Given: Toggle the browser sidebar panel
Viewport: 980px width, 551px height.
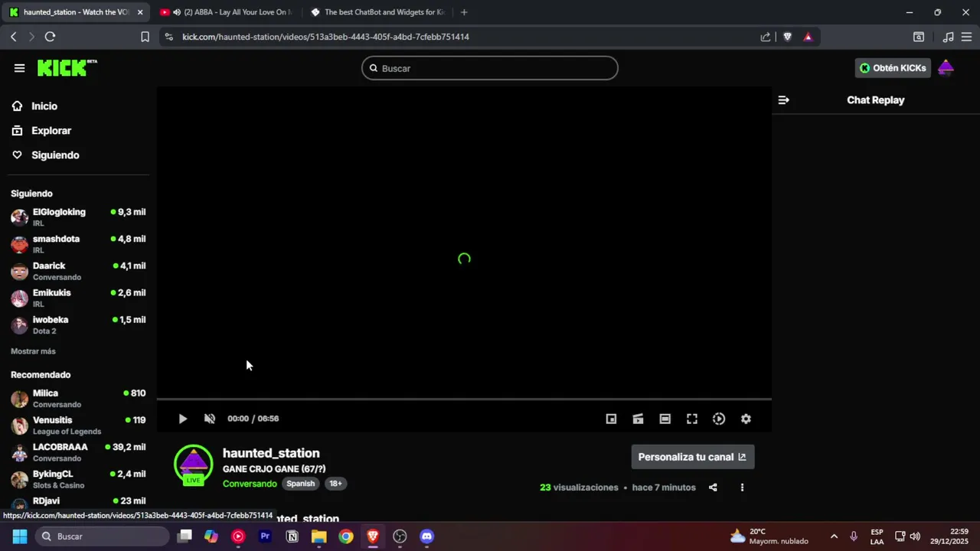Looking at the screenshot, I should pyautogui.click(x=919, y=37).
